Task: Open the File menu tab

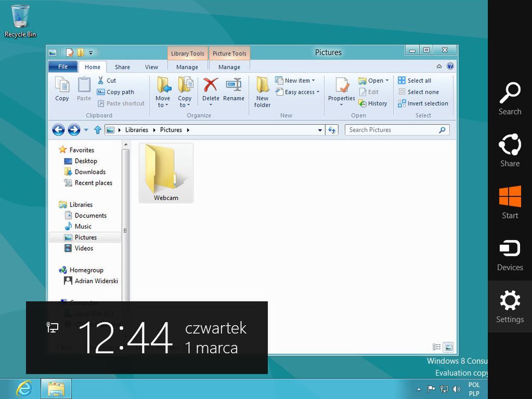Action: [63, 66]
